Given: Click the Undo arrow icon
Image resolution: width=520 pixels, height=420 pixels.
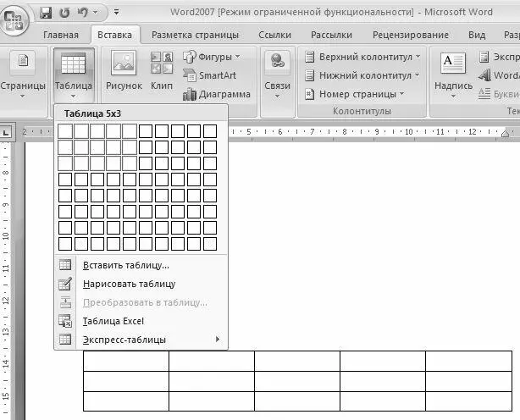Looking at the screenshot, I should click(x=82, y=12).
